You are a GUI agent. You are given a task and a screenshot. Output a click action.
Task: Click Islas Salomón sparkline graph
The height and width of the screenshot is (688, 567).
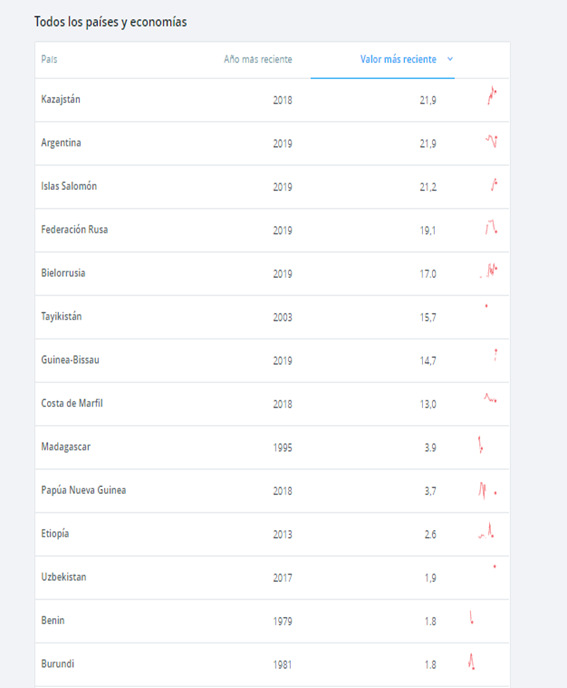coord(494,184)
